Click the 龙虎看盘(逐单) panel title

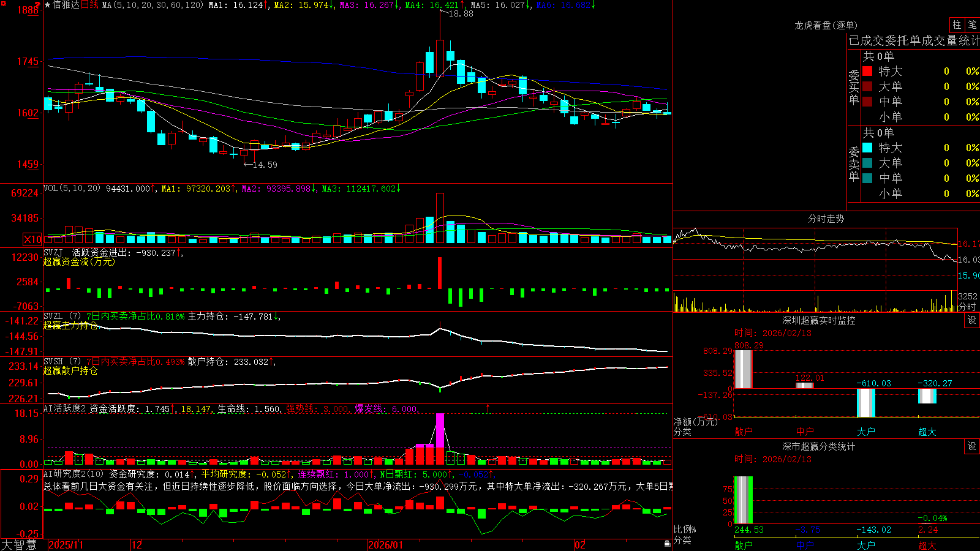(x=826, y=25)
